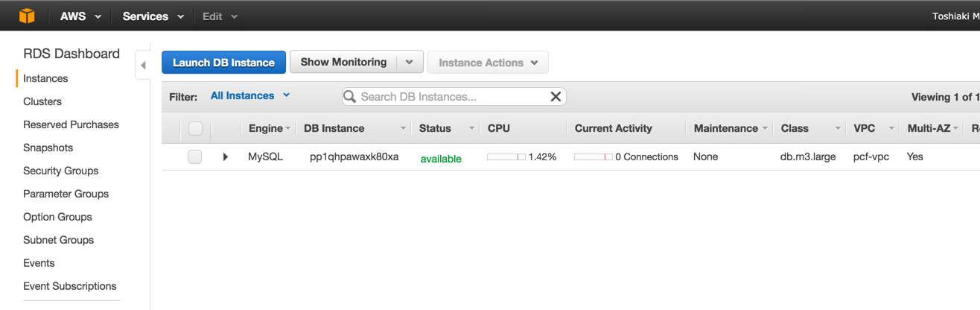The height and width of the screenshot is (310, 980).
Task: Open Parameter Groups in sidebar
Action: [x=66, y=194]
